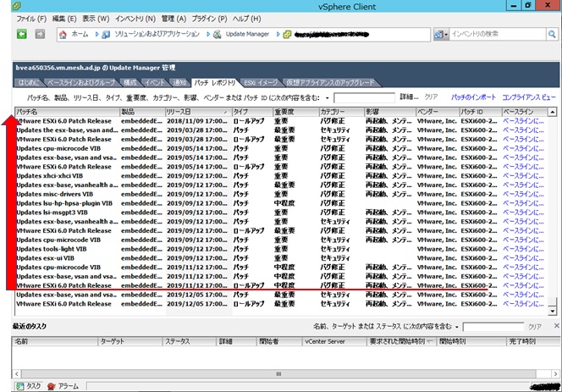Viewport: 562px width, 392px height.
Task: Switch to the 構成 tab
Action: click(x=130, y=83)
